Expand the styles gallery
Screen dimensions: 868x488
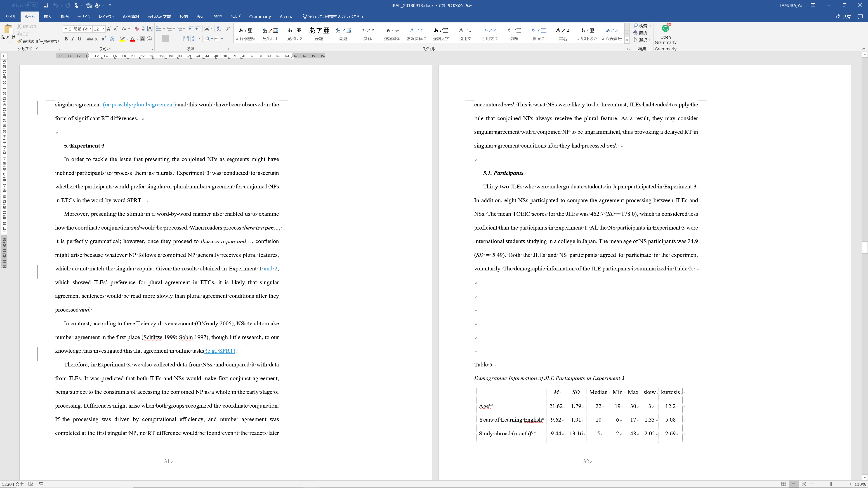(627, 40)
